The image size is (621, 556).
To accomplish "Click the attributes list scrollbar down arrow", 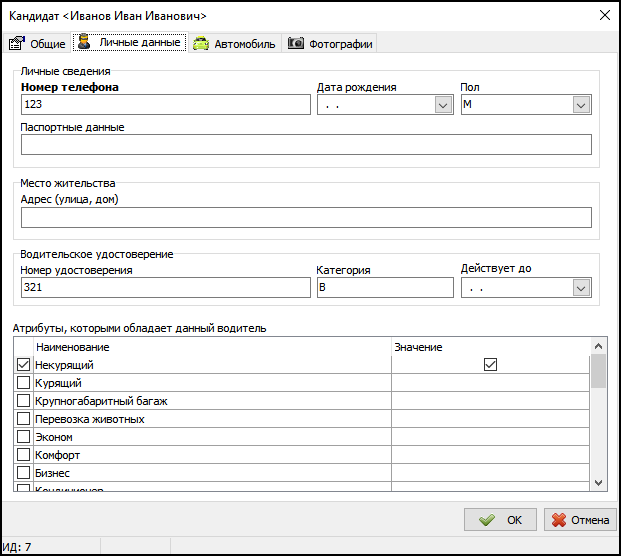I will coord(598,482).
